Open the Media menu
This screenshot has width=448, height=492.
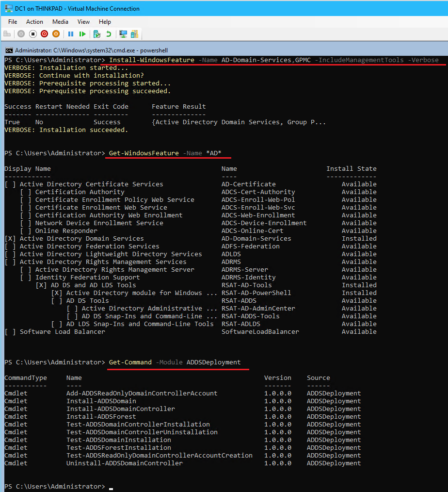pyautogui.click(x=60, y=22)
